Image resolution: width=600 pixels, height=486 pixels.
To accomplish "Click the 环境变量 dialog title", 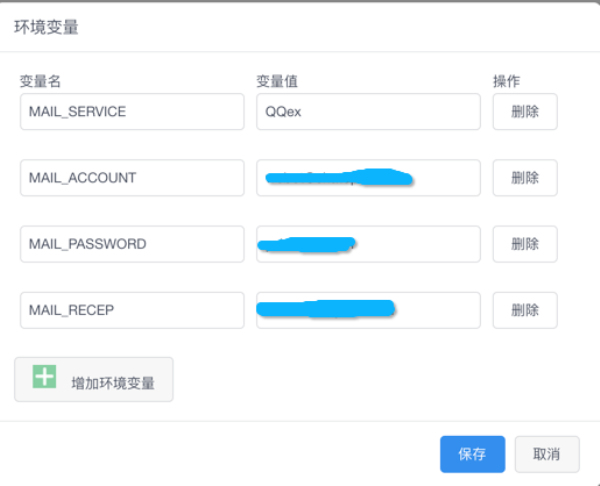I will [46, 27].
